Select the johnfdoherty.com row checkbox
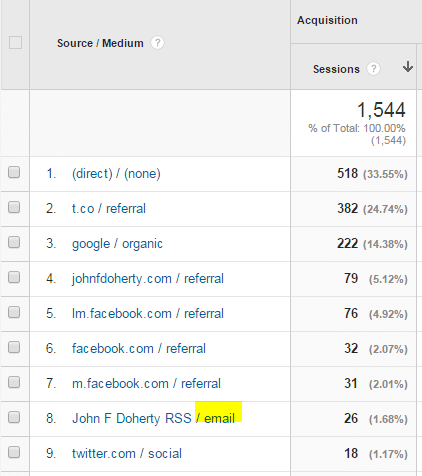The image size is (422, 476). [x=14, y=278]
